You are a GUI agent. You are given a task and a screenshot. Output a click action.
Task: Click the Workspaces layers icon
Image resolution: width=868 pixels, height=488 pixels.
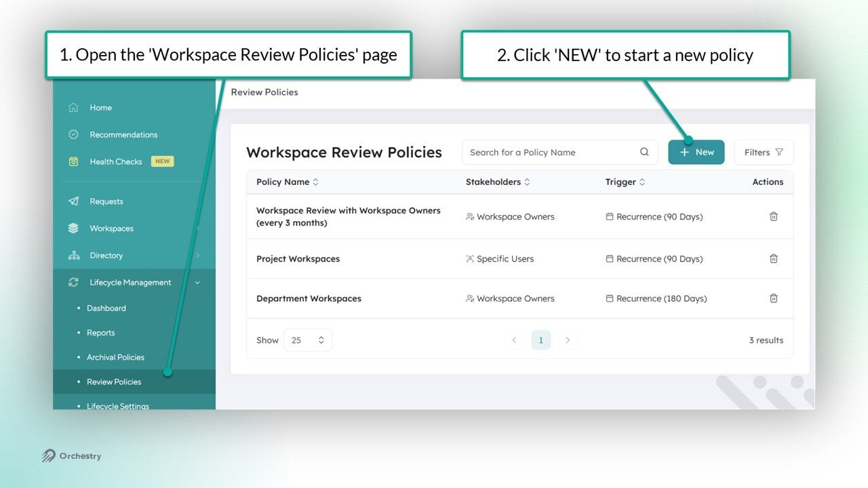pyautogui.click(x=74, y=228)
